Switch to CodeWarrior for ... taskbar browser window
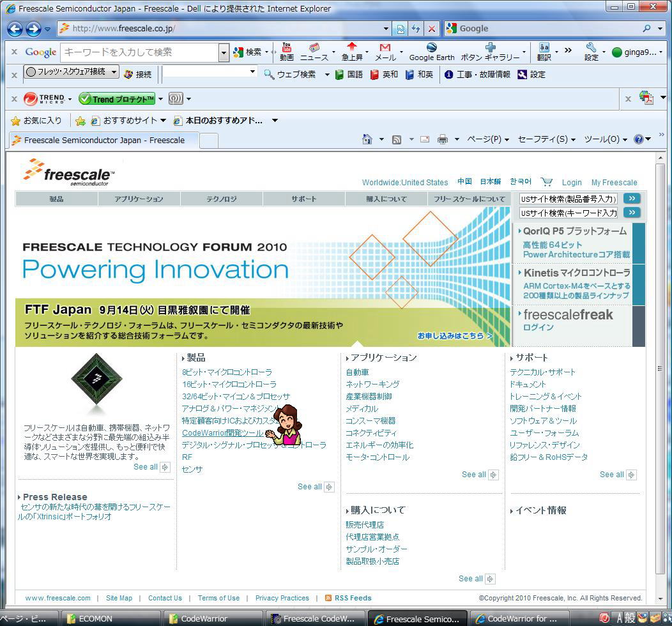 coord(519,618)
